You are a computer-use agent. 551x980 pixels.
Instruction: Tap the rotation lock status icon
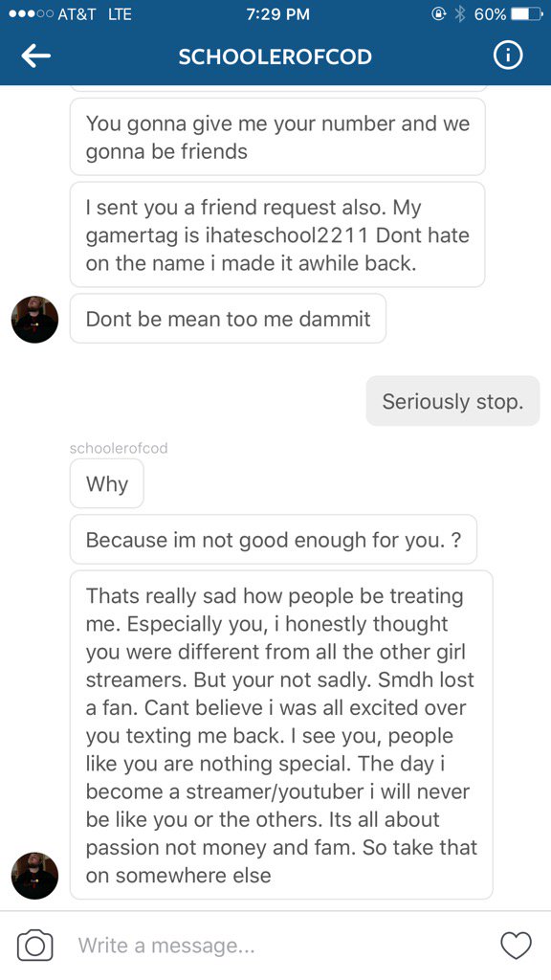point(439,14)
